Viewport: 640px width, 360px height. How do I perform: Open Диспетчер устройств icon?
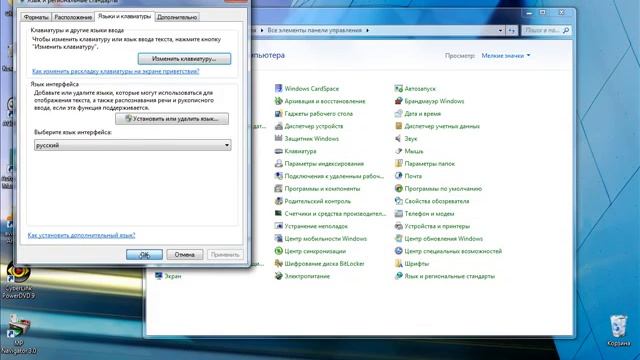pyautogui.click(x=279, y=126)
